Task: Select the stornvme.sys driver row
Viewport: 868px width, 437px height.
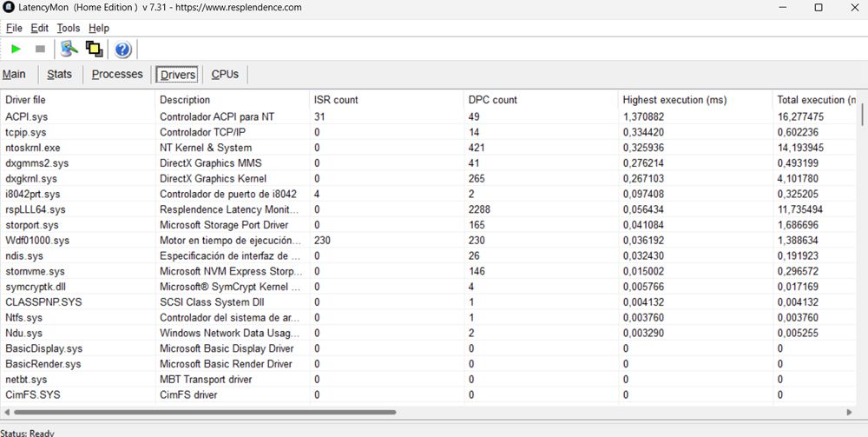Action: point(429,271)
